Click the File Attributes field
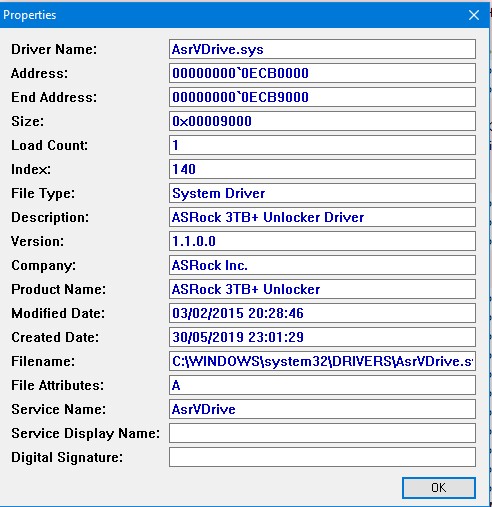The height and width of the screenshot is (507, 492). tap(322, 385)
